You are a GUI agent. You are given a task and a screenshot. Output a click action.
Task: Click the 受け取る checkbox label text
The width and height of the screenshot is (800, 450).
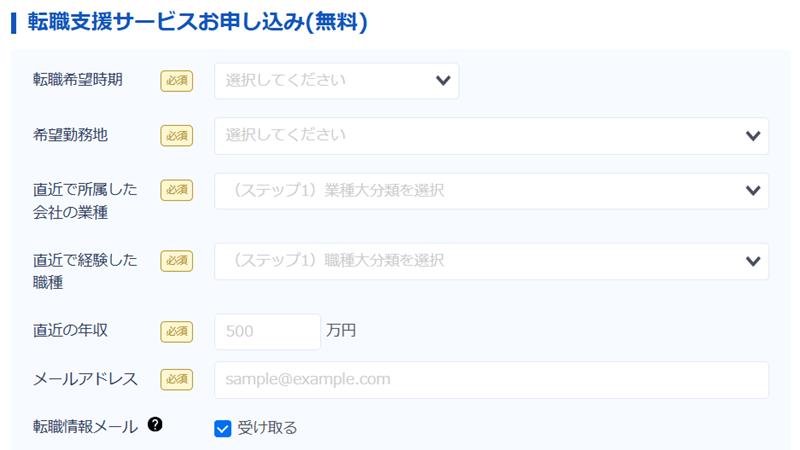coord(267,429)
